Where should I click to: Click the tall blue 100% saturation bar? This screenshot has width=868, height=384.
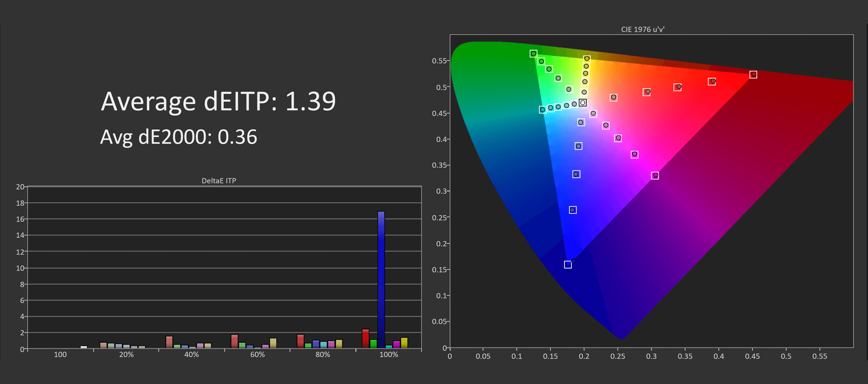point(381,279)
